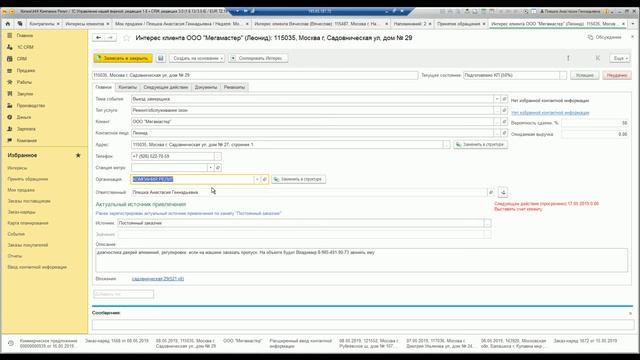Open the садовническая attachment link
This screenshot has height=360, width=640.
click(158, 279)
